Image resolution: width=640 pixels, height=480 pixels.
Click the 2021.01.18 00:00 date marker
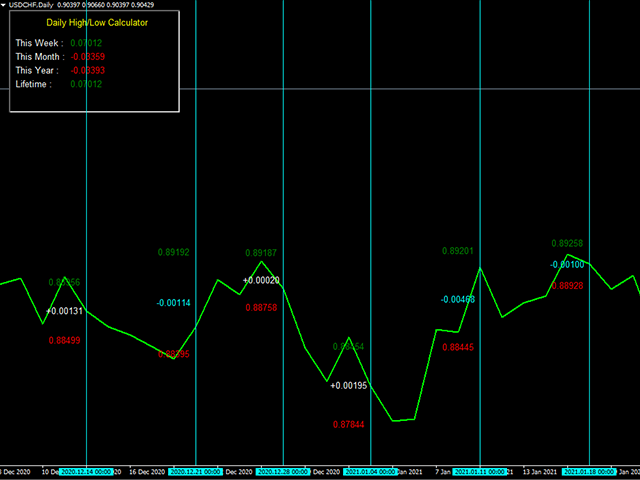[589, 472]
